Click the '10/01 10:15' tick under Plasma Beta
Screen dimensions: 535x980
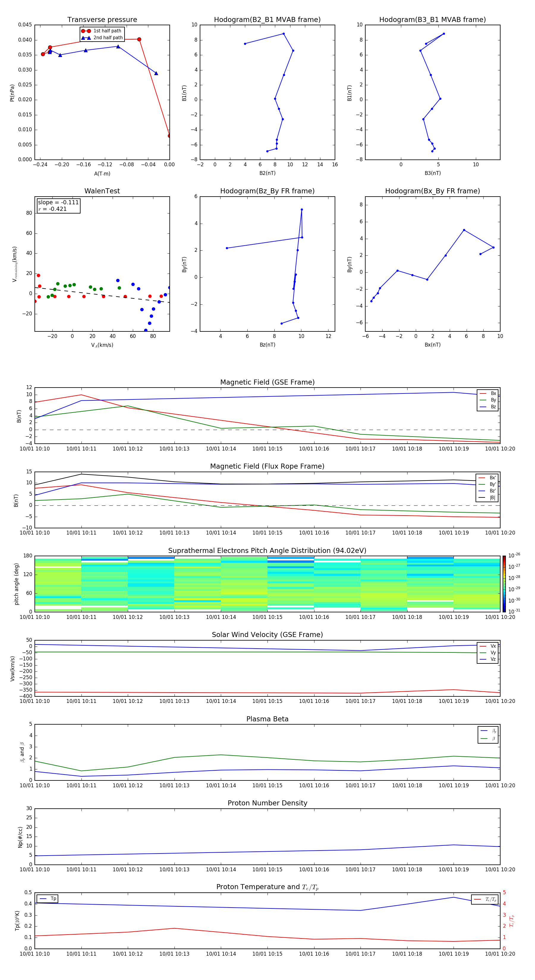[x=267, y=785]
